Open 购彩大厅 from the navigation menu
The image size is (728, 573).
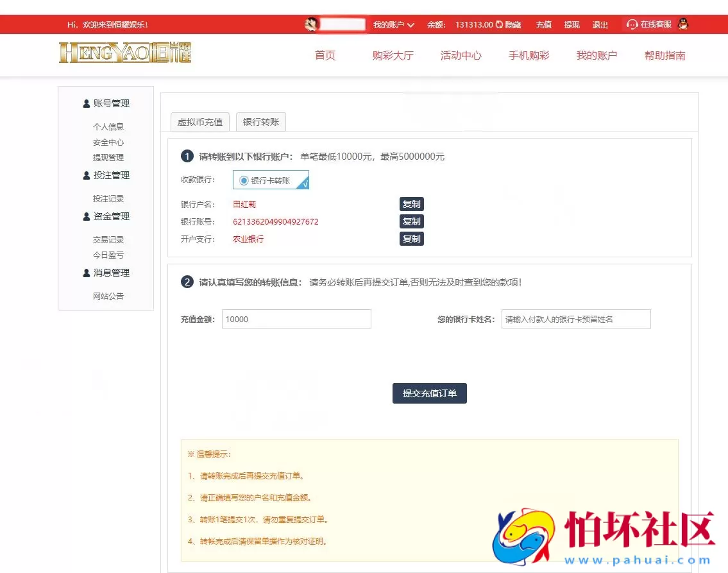[x=393, y=55]
